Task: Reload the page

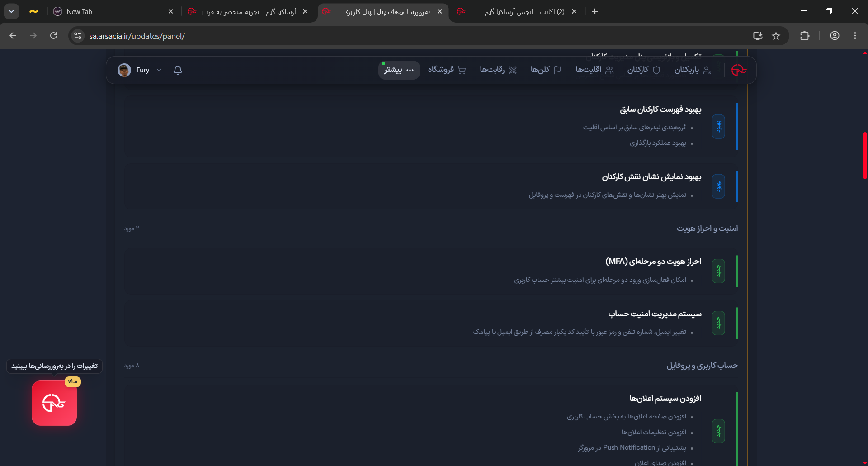Action: [x=53, y=36]
